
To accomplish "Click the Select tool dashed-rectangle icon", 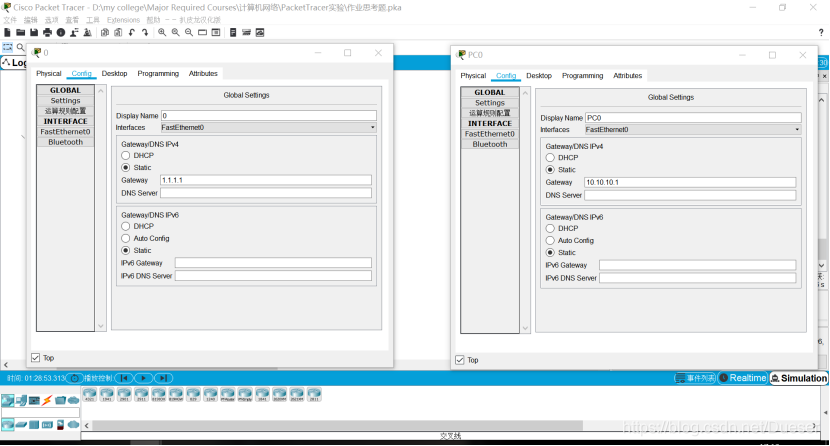I will coord(7,47).
